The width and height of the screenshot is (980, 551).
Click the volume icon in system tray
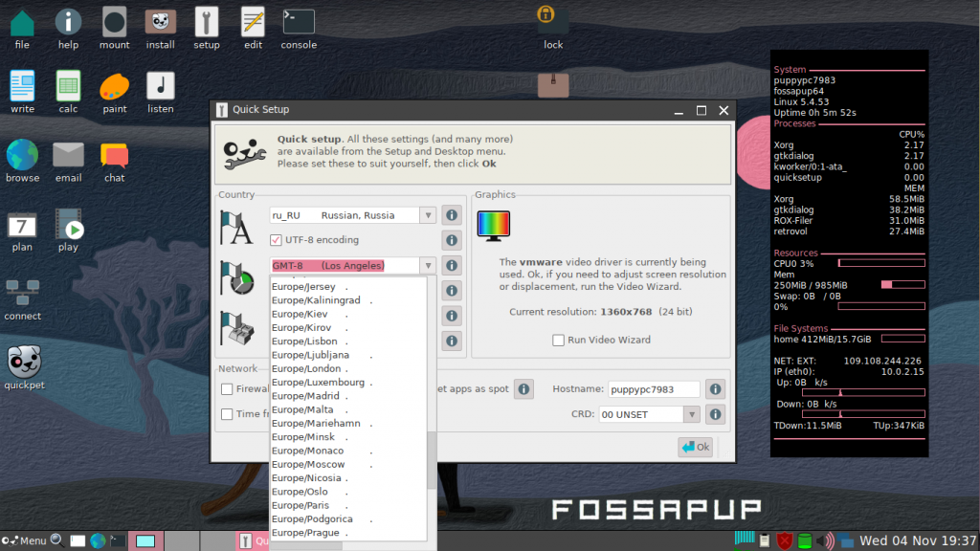coord(825,540)
